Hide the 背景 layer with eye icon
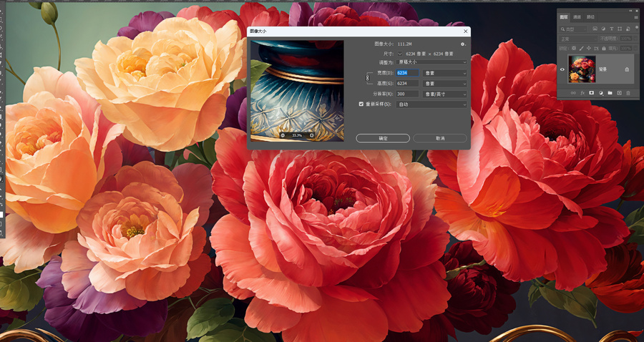The height and width of the screenshot is (342, 644). pyautogui.click(x=562, y=69)
